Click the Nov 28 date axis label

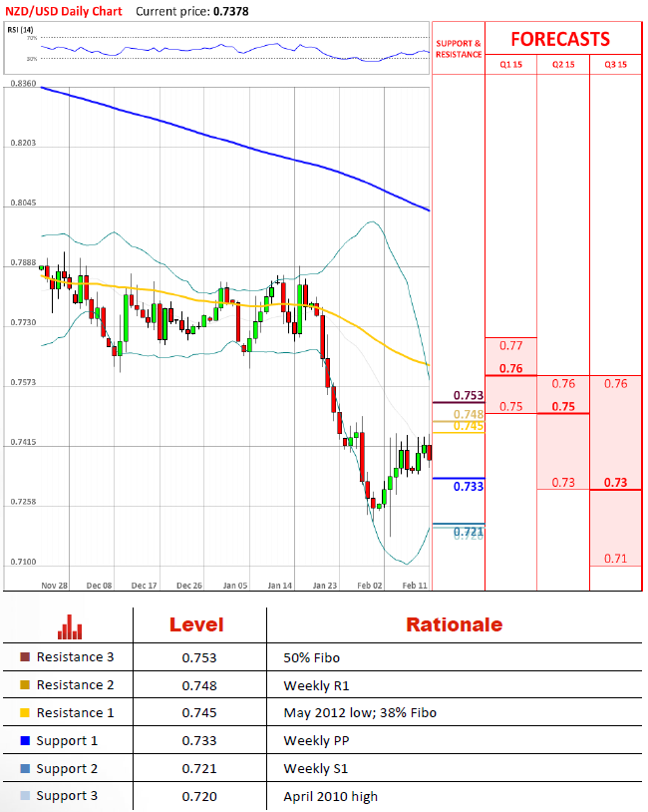[55, 586]
